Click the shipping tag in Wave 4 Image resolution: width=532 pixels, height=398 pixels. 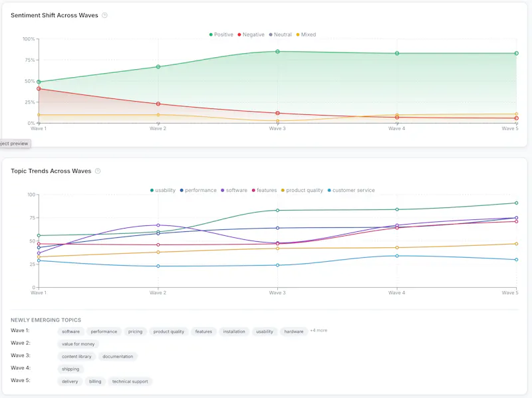click(x=70, y=369)
